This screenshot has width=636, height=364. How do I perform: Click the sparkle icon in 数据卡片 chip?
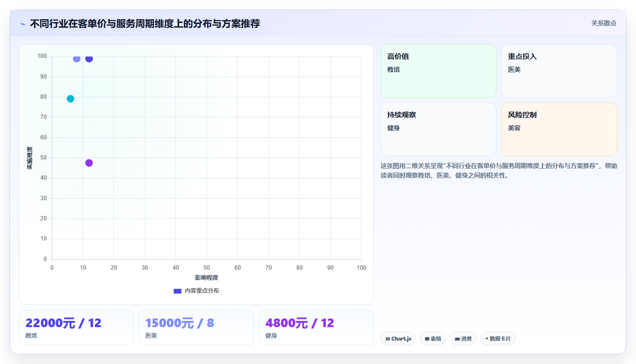pos(487,339)
